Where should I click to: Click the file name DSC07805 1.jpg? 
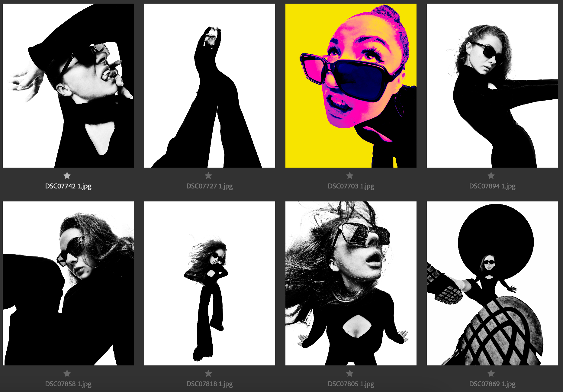tap(351, 384)
